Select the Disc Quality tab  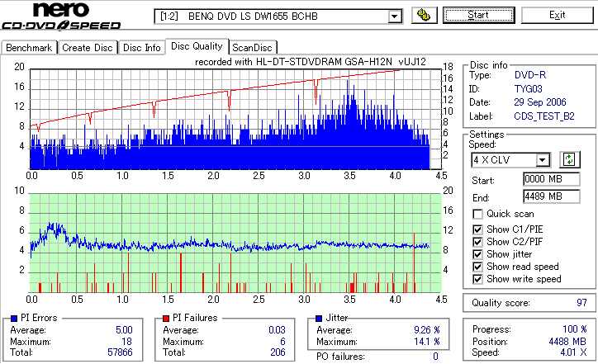click(197, 46)
